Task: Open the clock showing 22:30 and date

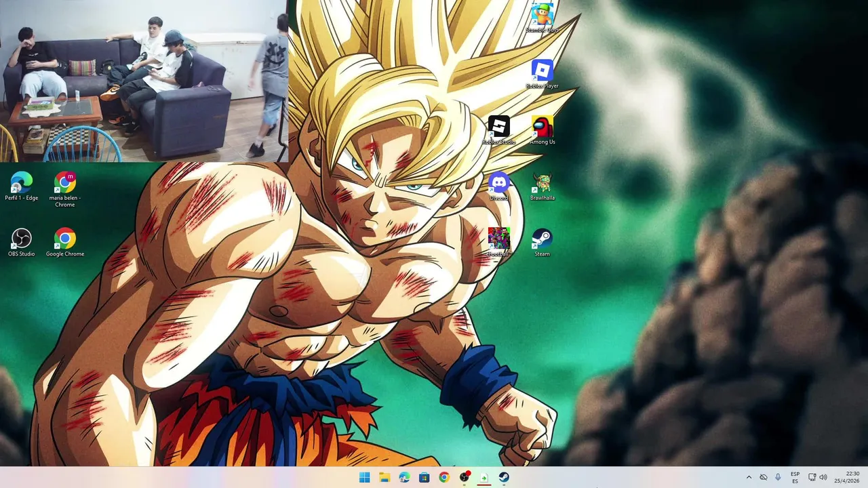Action: pos(847,477)
